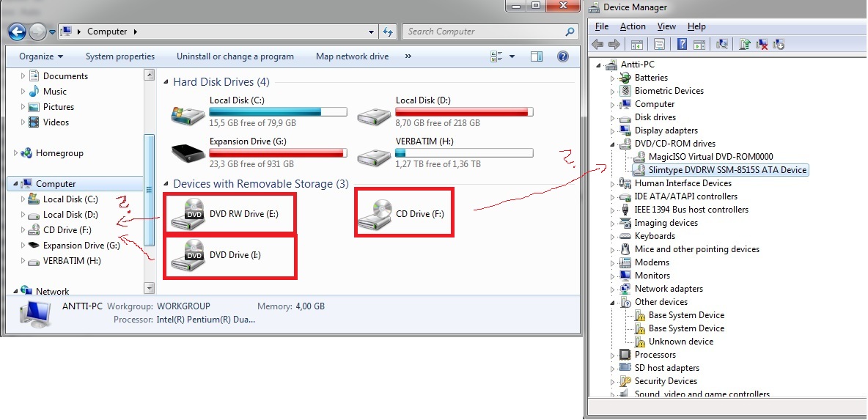Open Action menu in Device Manager
This screenshot has height=420, width=868.
(x=633, y=26)
